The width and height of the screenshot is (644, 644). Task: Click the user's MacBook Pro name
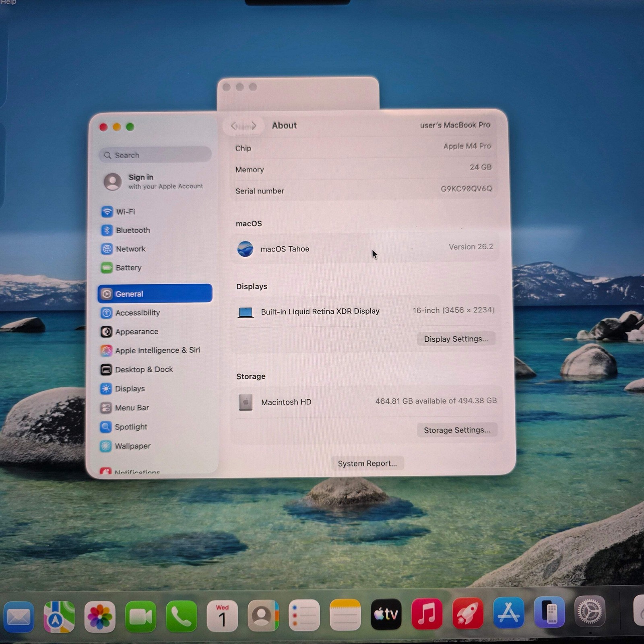tap(455, 125)
